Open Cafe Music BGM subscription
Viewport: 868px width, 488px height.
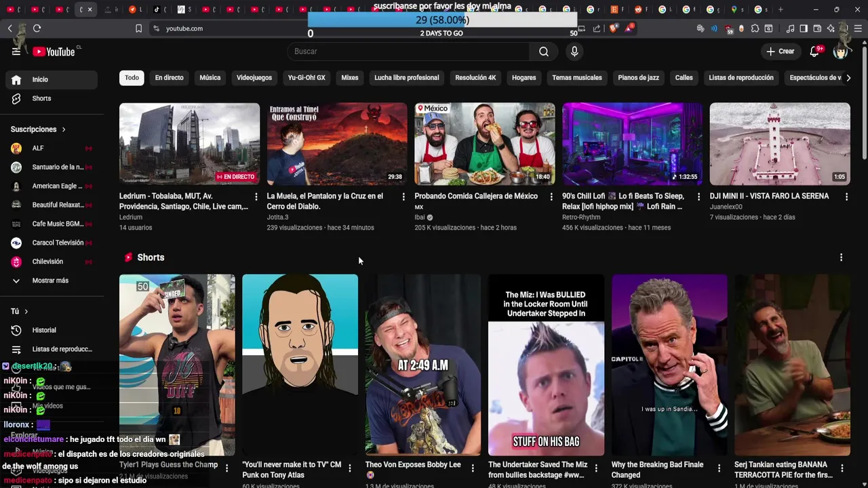[x=51, y=224]
